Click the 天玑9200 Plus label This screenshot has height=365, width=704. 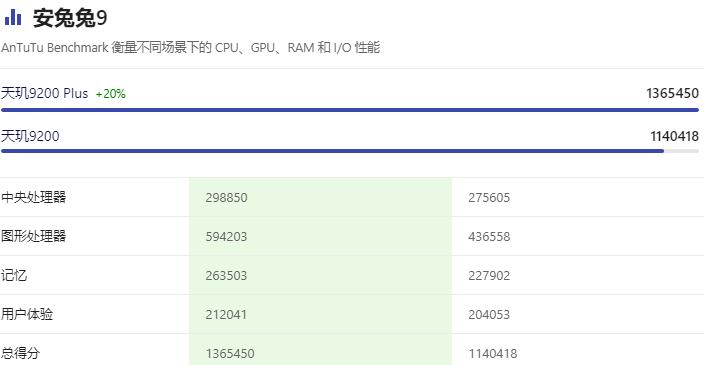[44, 93]
